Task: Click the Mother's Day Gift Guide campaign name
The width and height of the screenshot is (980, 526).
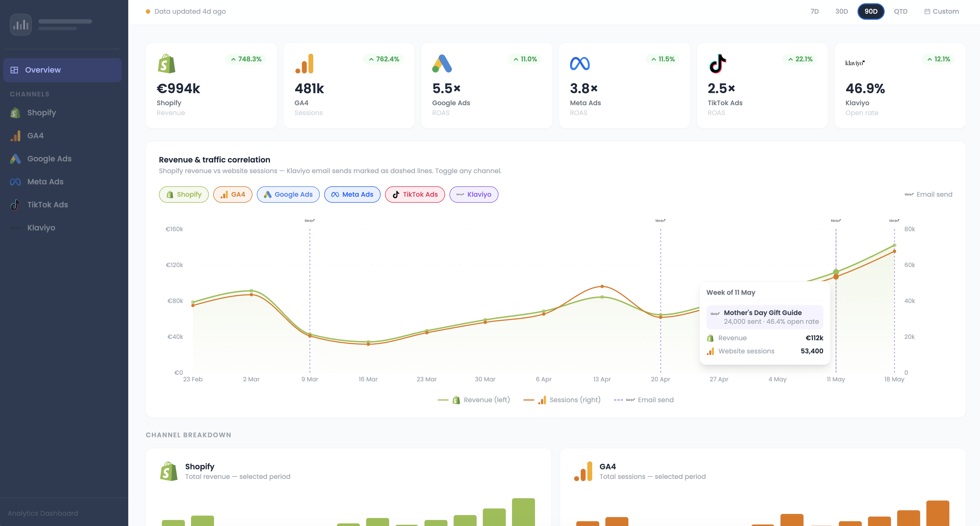Action: tap(763, 313)
